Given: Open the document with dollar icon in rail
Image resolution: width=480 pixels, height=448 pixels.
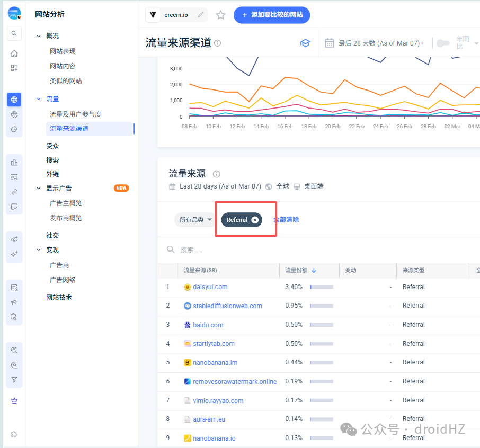Looking at the screenshot, I should [14, 288].
